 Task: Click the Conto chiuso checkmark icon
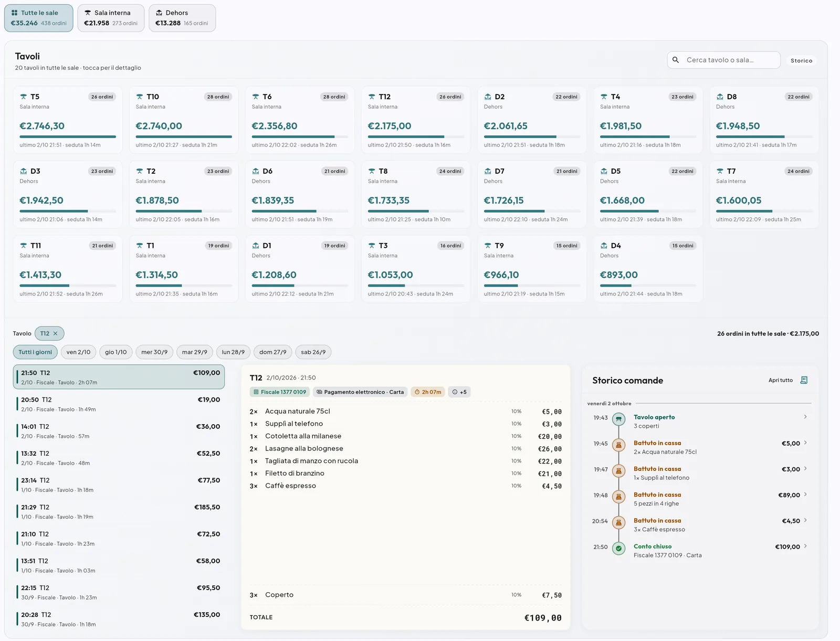[x=619, y=548]
